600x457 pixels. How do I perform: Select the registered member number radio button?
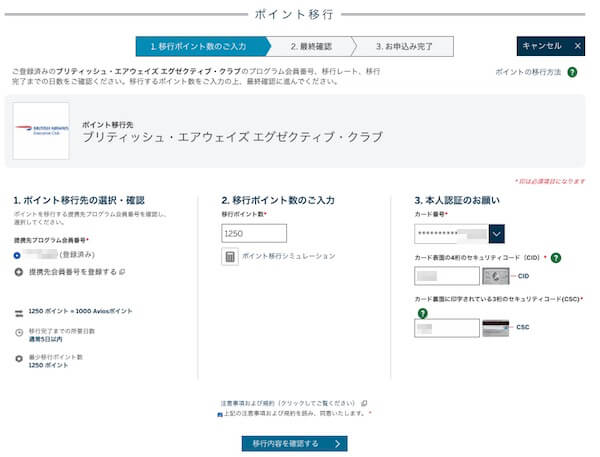coord(17,255)
